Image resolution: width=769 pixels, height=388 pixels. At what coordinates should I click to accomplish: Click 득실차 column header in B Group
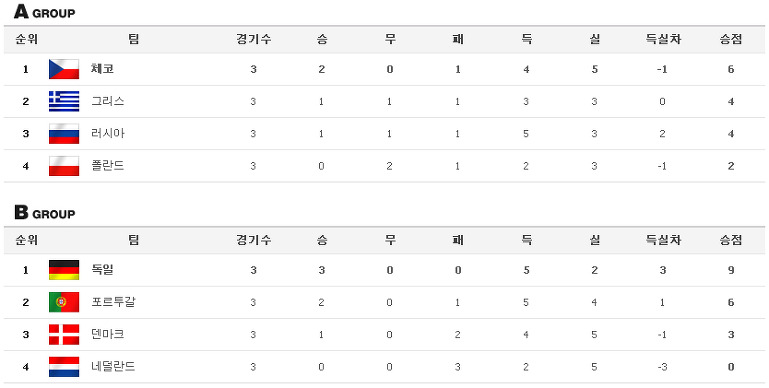pos(663,240)
